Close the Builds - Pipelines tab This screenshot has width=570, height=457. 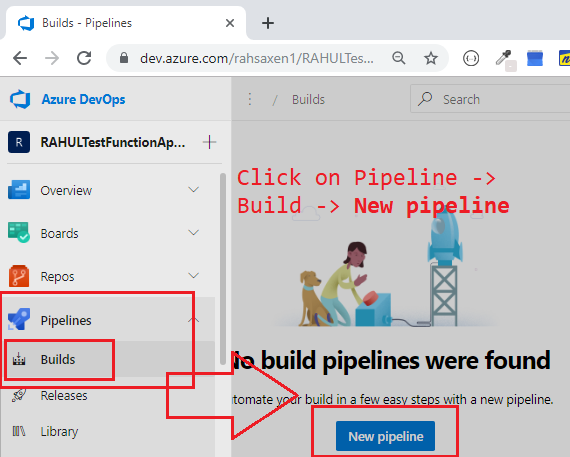click(x=230, y=23)
